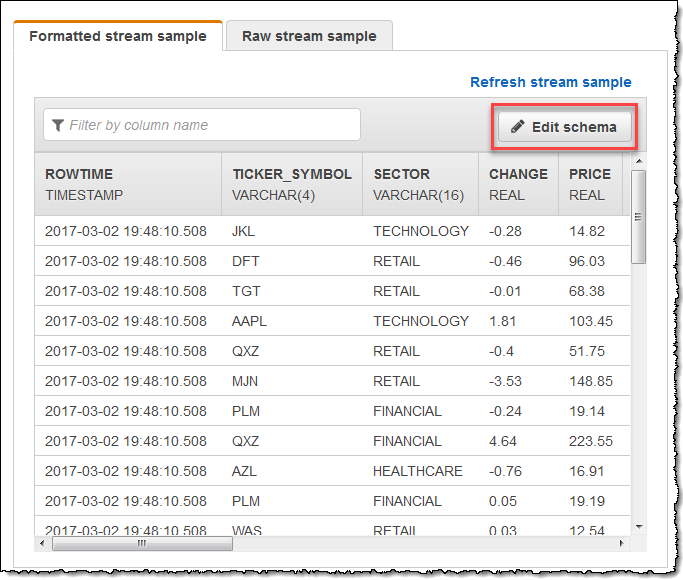This screenshot has width=683, height=580.
Task: Open the Edit schema button
Action: pyautogui.click(x=565, y=127)
